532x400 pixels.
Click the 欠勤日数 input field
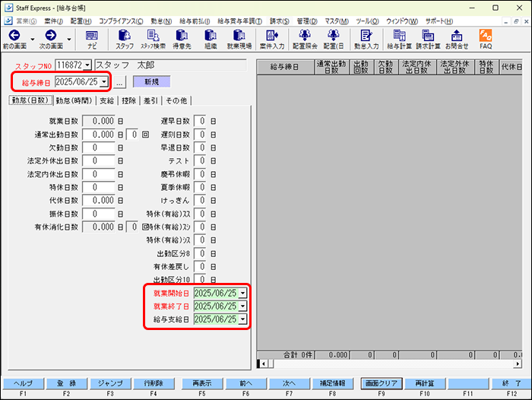point(99,148)
